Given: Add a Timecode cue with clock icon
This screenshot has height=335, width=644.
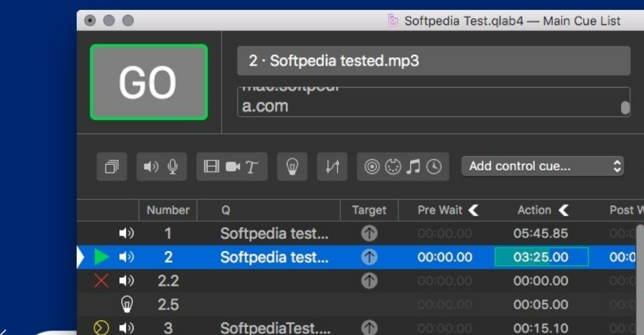Looking at the screenshot, I should pyautogui.click(x=434, y=167).
